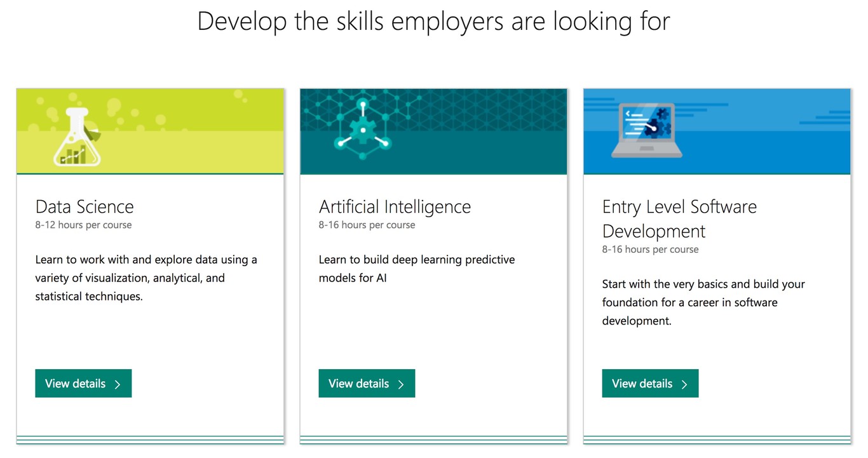Click the yellow-green Data Science banner image
This screenshot has width=868, height=458.
point(150,131)
